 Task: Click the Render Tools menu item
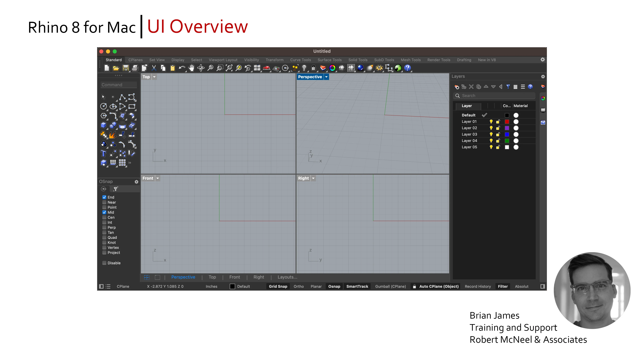439,60
